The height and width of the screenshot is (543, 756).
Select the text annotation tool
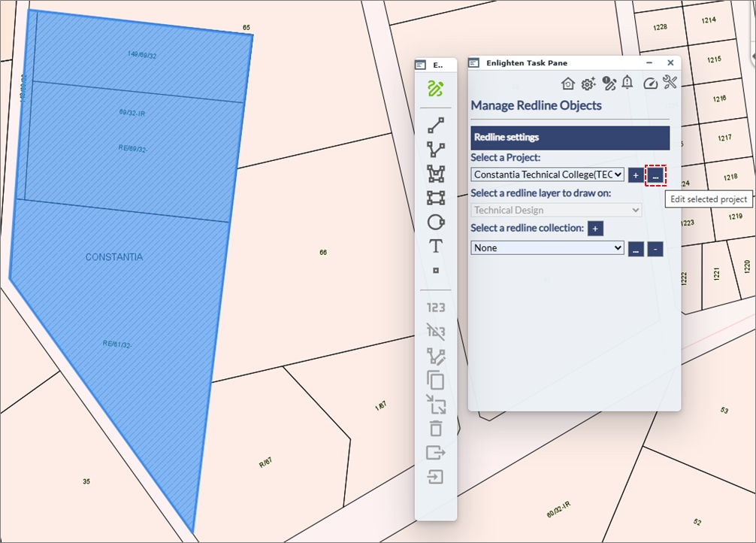coord(435,246)
